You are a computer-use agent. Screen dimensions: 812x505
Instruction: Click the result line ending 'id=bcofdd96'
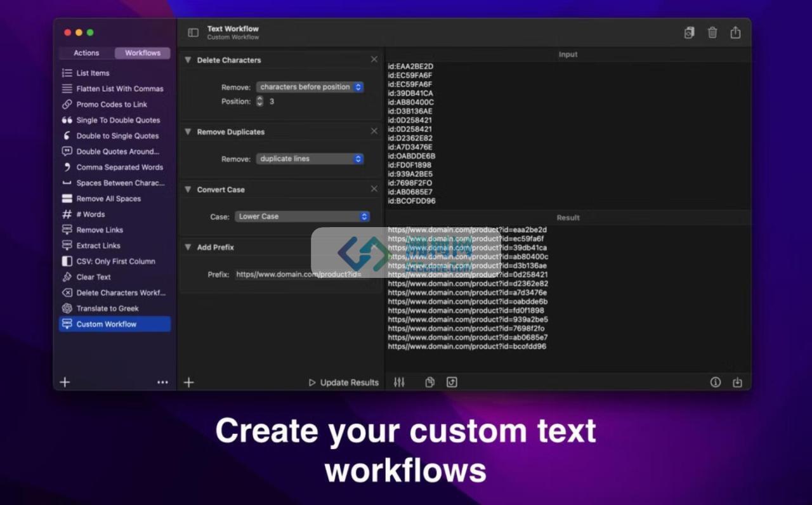pyautogui.click(x=467, y=346)
